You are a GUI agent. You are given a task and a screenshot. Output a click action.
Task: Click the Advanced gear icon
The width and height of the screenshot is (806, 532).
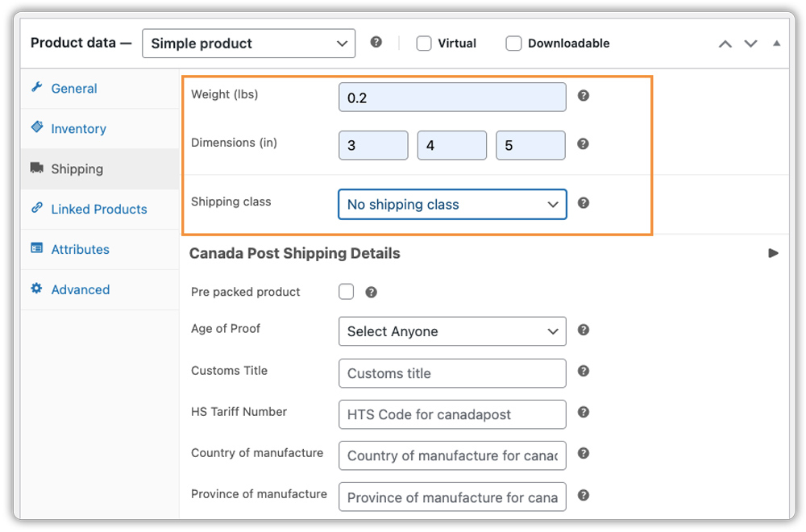(37, 289)
